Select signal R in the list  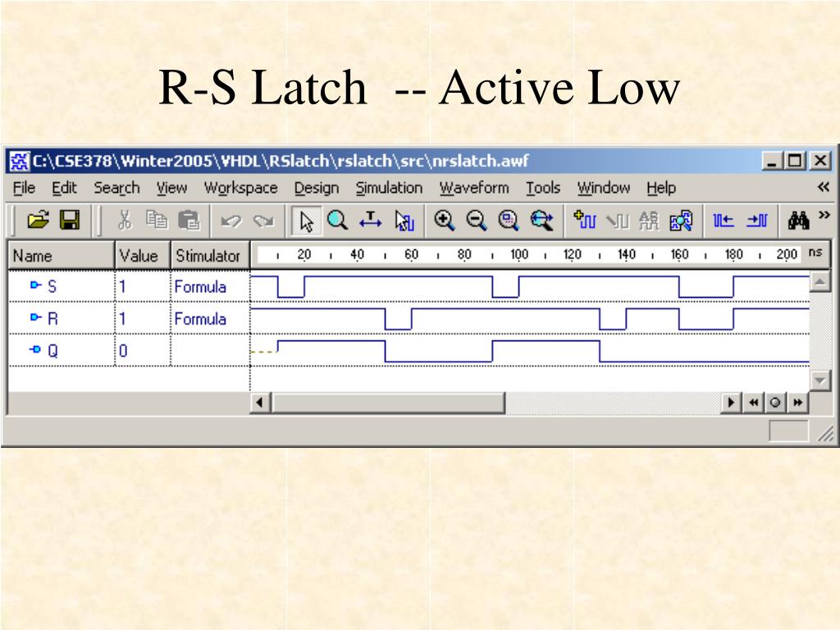click(x=52, y=319)
